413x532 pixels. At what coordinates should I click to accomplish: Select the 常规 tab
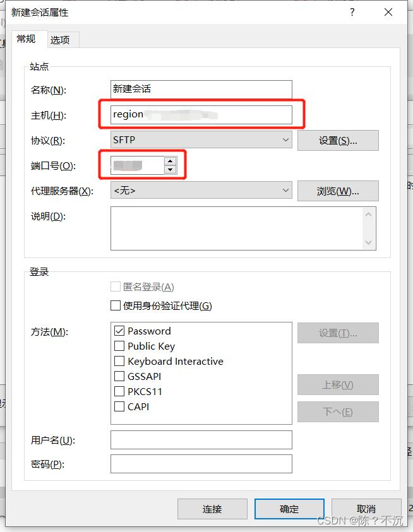pos(27,39)
